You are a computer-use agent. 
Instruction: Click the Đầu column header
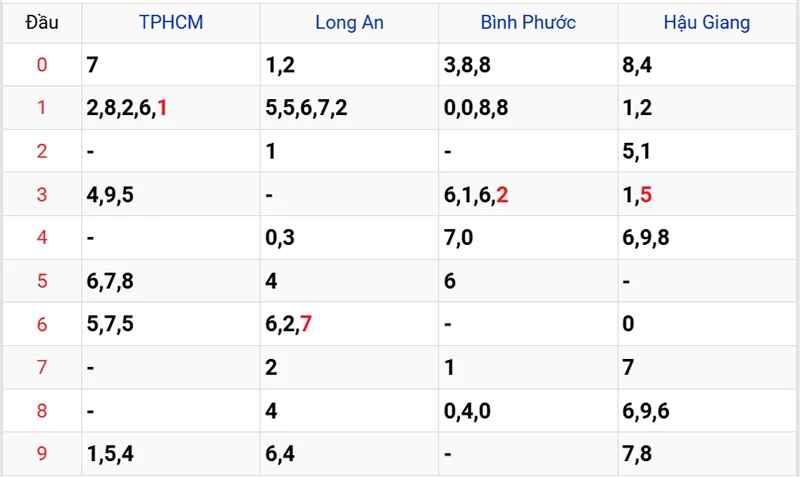pos(42,22)
